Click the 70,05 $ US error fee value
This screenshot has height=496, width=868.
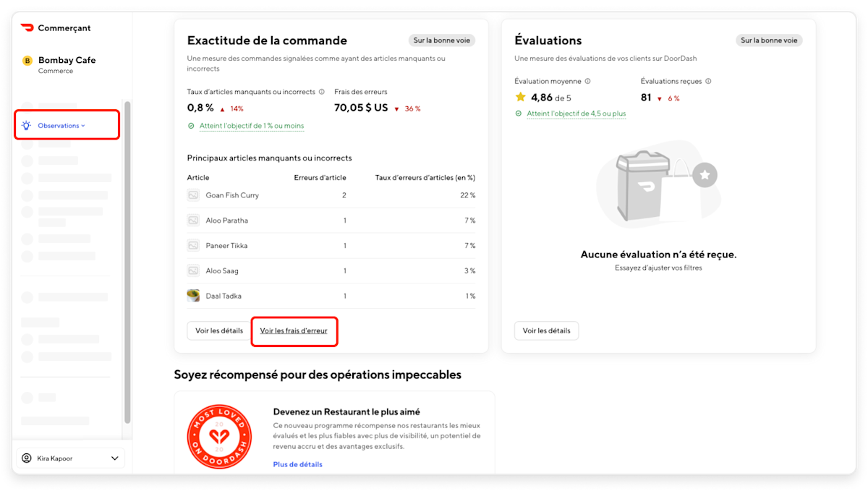361,108
